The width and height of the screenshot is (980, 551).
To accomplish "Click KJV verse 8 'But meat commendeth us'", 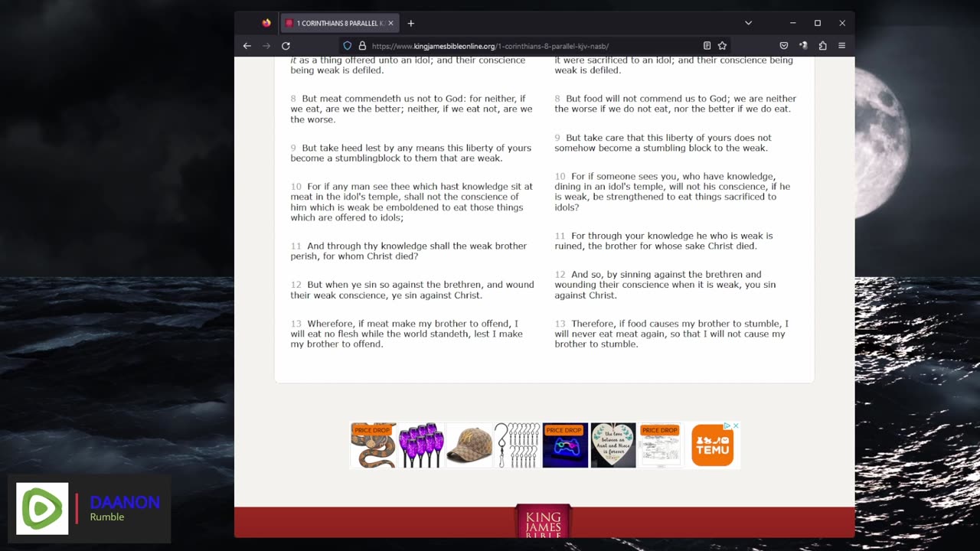I will (411, 109).
